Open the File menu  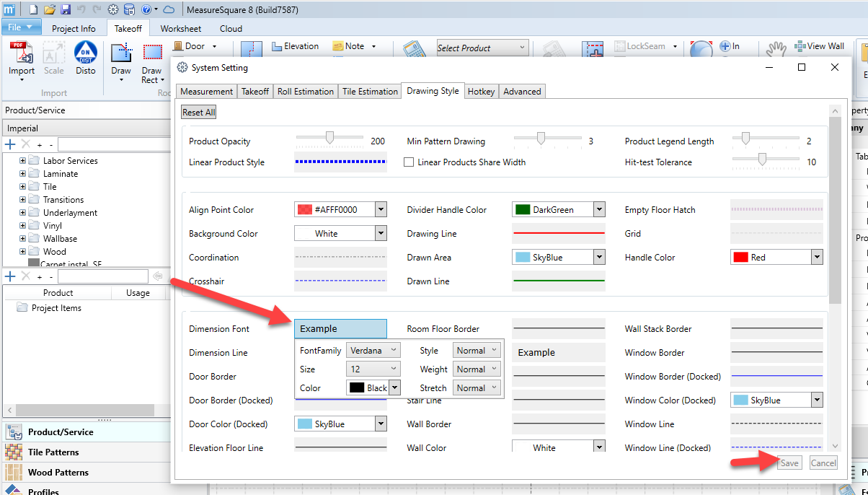click(20, 27)
